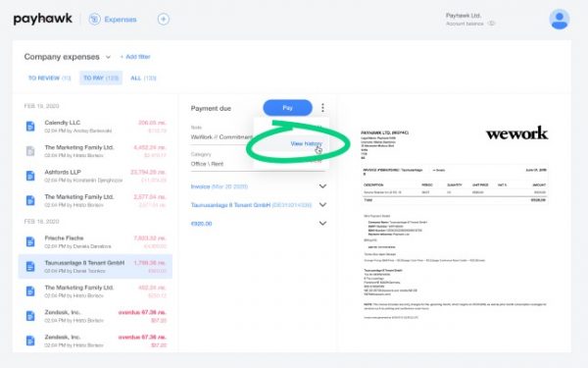Image resolution: width=588 pixels, height=368 pixels.
Task: Select the Calendly LLC expense row
Action: [x=95, y=127]
